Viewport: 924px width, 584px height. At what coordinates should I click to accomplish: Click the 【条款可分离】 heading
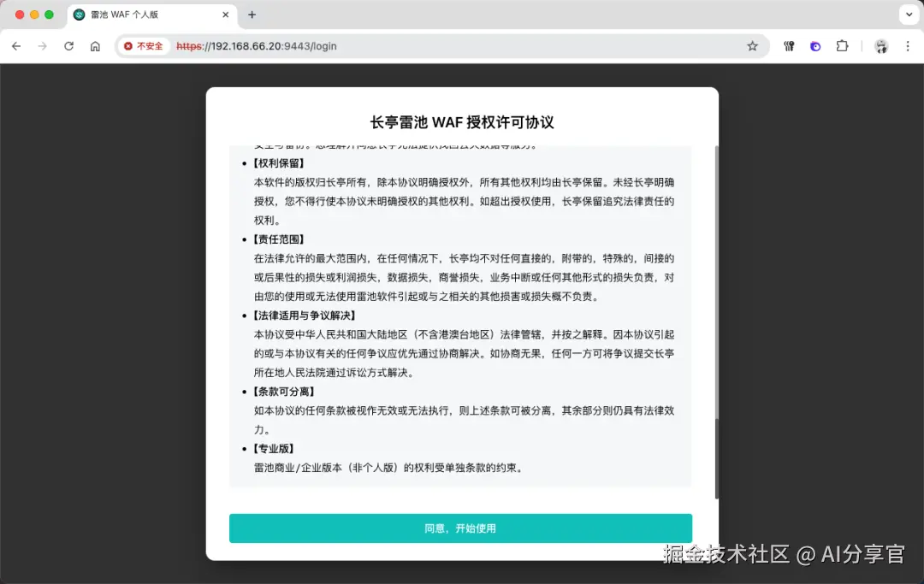click(283, 392)
